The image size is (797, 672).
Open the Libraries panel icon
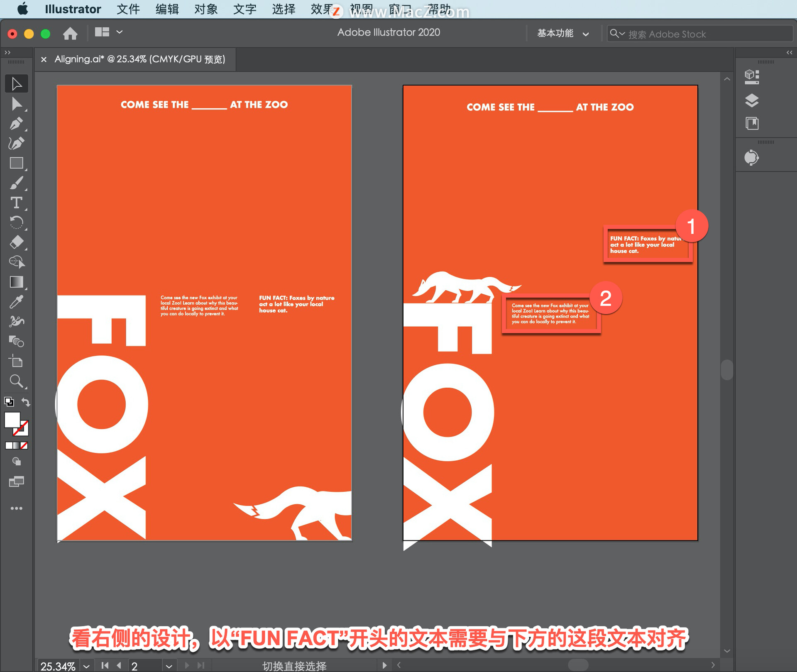752,123
